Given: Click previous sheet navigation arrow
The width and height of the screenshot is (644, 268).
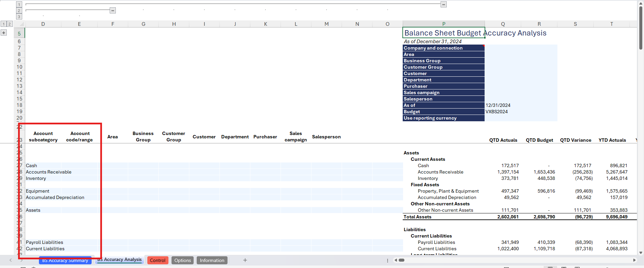Looking at the screenshot, I should (11, 260).
